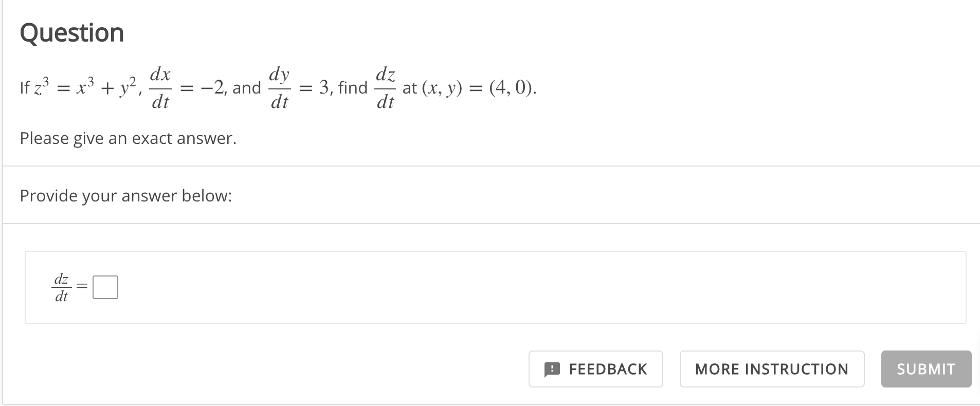980x406 pixels.
Task: Click the exclamation mark inside the feedback icon
Action: 552,369
